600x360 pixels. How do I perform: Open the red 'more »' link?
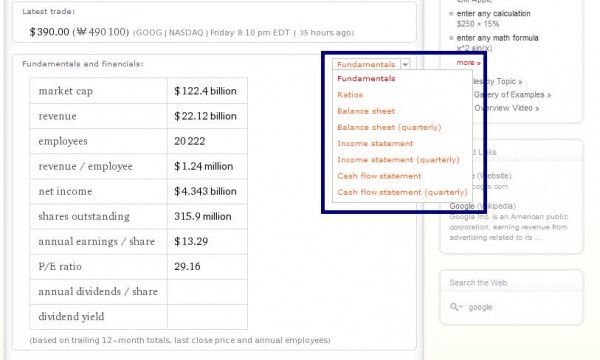point(468,62)
